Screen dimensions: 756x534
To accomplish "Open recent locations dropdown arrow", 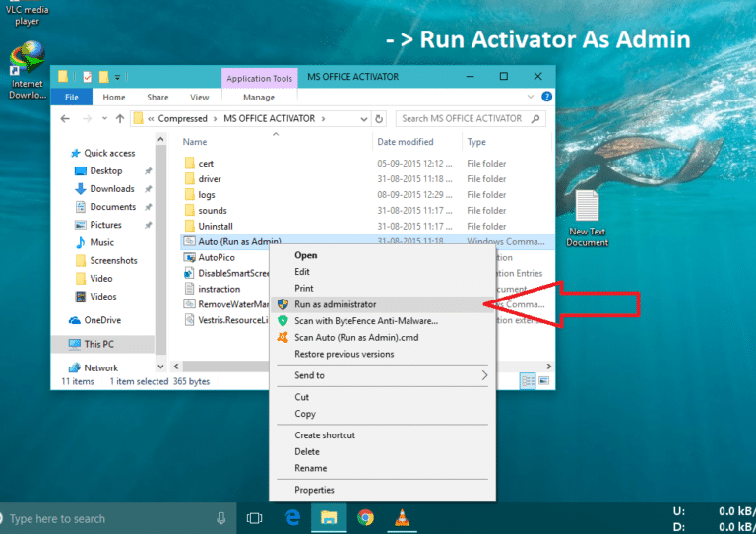I will point(104,118).
